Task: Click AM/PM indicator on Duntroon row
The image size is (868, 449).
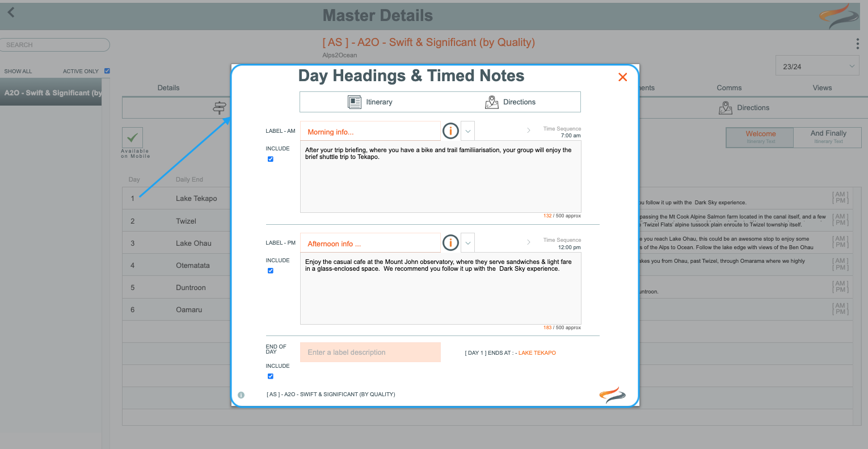Action: pyautogui.click(x=840, y=287)
